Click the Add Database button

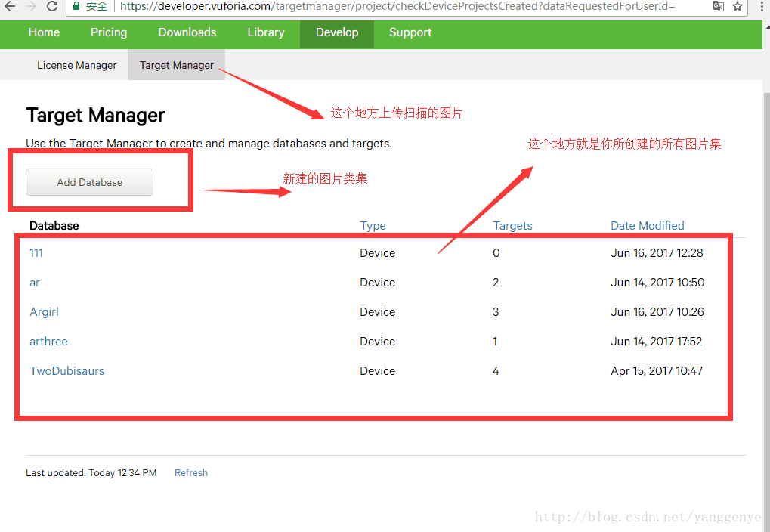(x=89, y=182)
